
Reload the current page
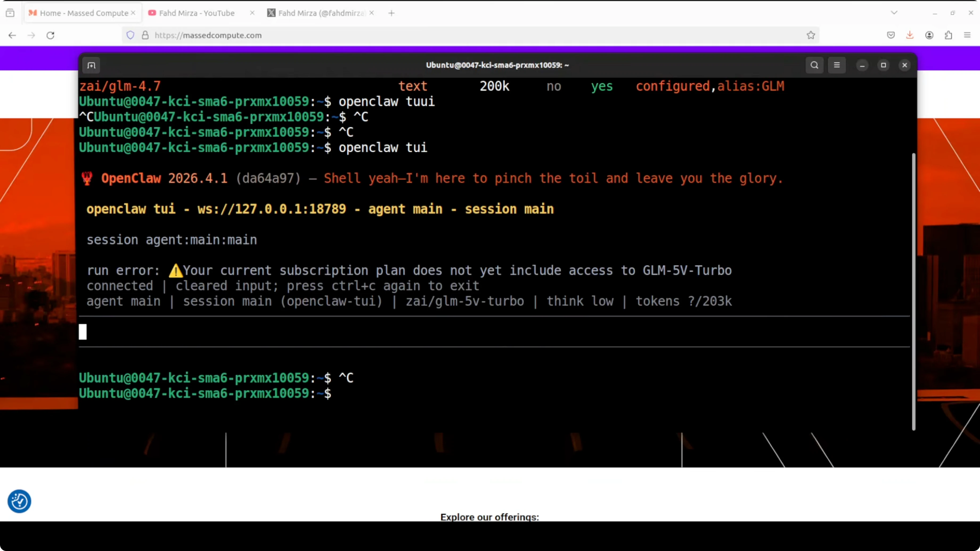pyautogui.click(x=50, y=35)
